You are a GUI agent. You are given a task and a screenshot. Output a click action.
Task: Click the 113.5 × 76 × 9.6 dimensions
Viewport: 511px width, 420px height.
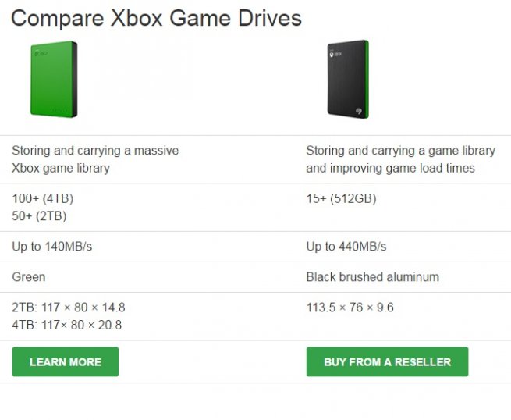(350, 307)
